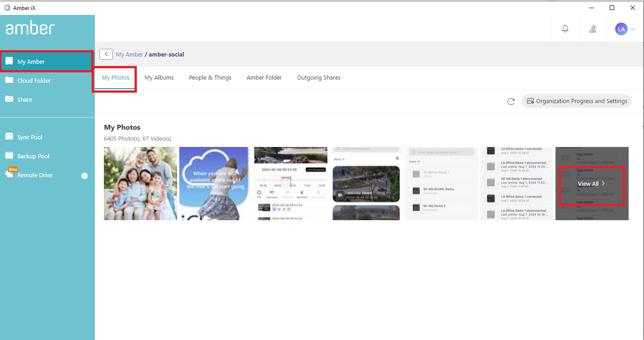Open the live streaming timeline screenshot thumbnail

(x=291, y=184)
